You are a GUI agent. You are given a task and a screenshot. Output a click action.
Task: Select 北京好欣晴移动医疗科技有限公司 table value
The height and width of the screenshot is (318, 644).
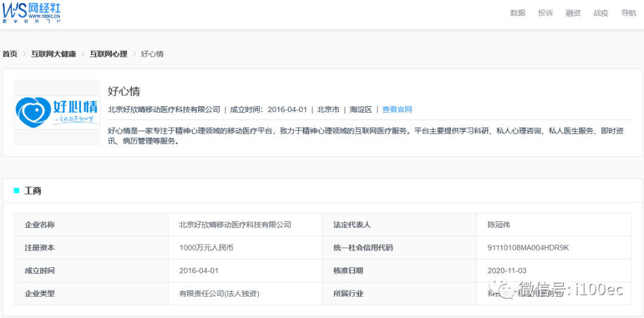236,225
